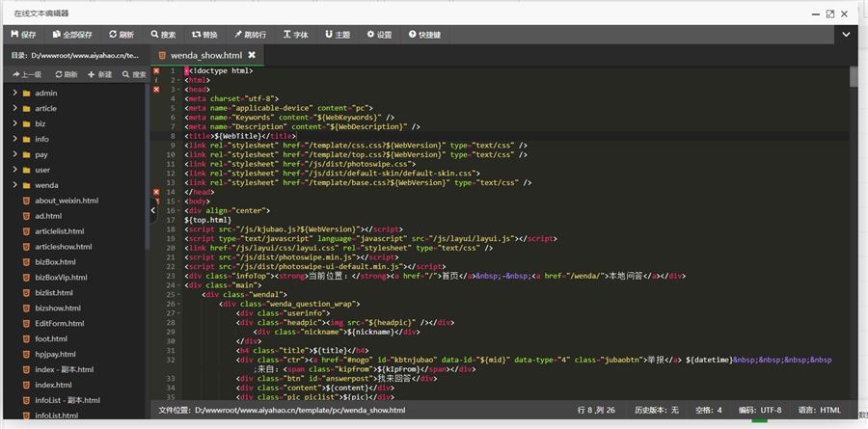Viewport: 868px width, 429px height.
Task: Expand the admin folder
Action: tap(46, 93)
